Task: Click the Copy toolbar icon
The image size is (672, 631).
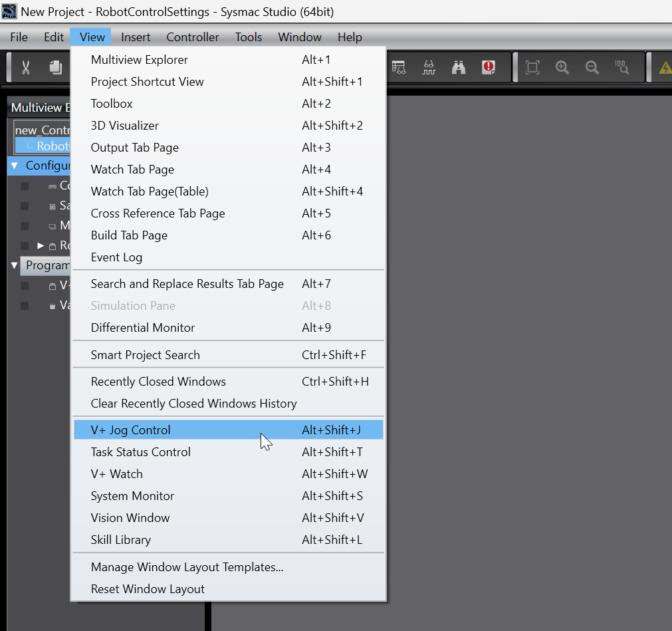Action: point(56,67)
